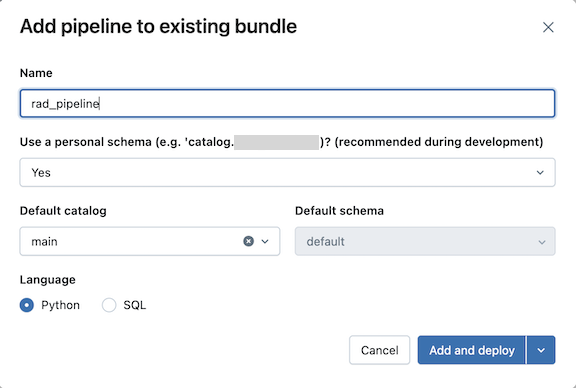The image size is (576, 388).
Task: Open the personal schema 'Yes' dropdown
Action: [x=287, y=172]
